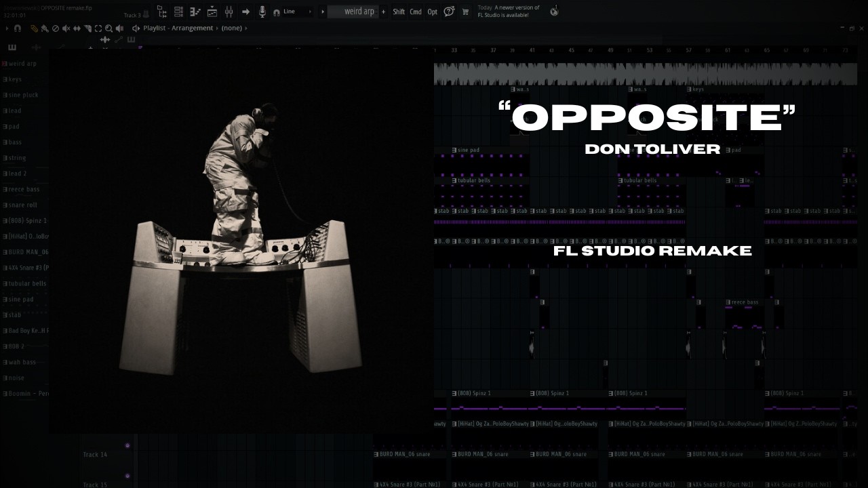Select the Mute tool
Screen dimensions: 868x488
(66, 28)
